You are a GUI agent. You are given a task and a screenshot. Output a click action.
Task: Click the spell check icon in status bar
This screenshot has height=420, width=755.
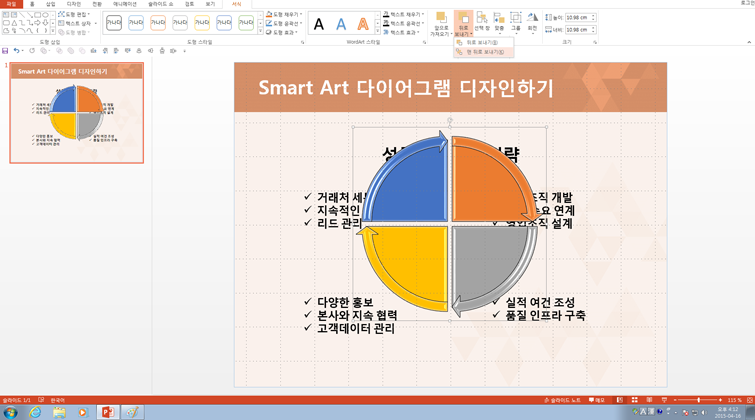(x=41, y=400)
